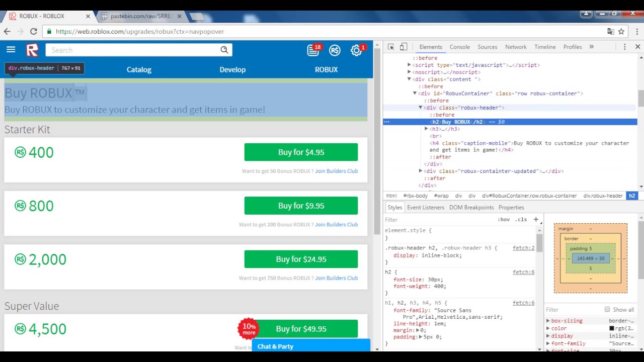Reload the page
The image size is (644, 362).
[x=33, y=31]
